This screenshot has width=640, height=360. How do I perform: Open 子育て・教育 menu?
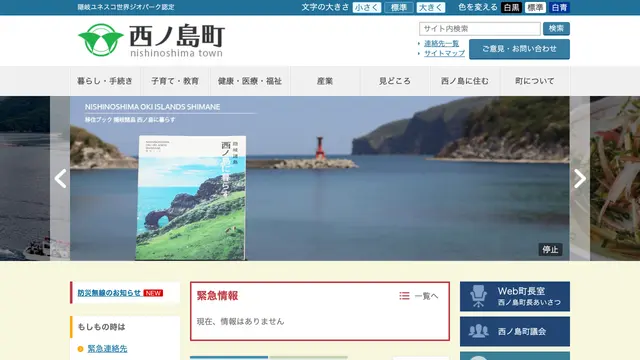[x=175, y=81]
